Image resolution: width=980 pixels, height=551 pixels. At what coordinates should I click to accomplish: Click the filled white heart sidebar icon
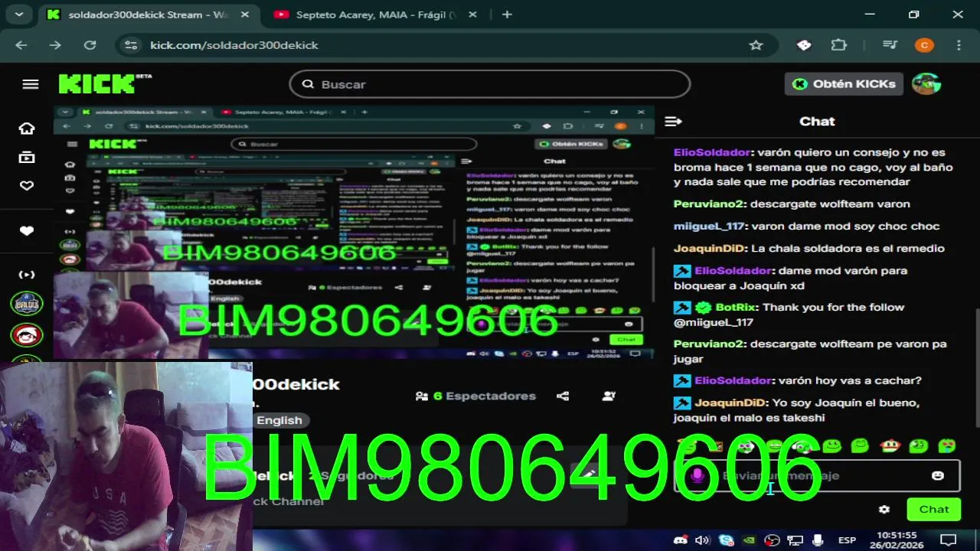27,231
